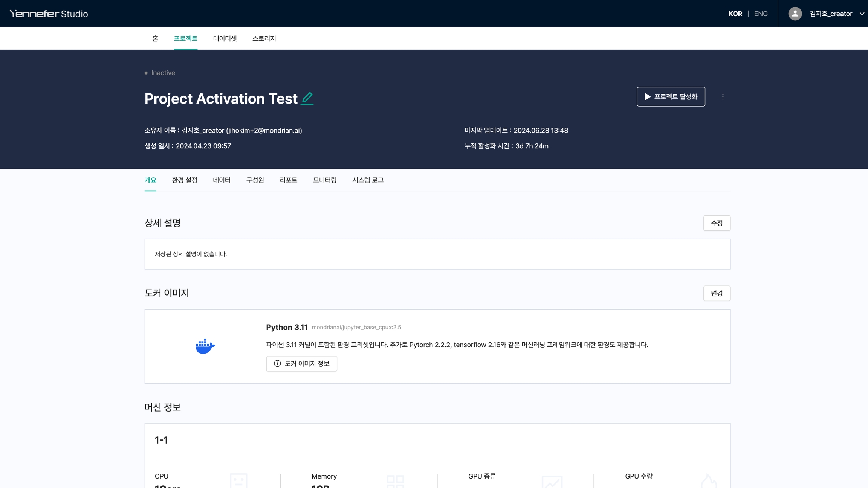Open the three-dot more options menu
Screen dimensions: 868x488
click(723, 97)
